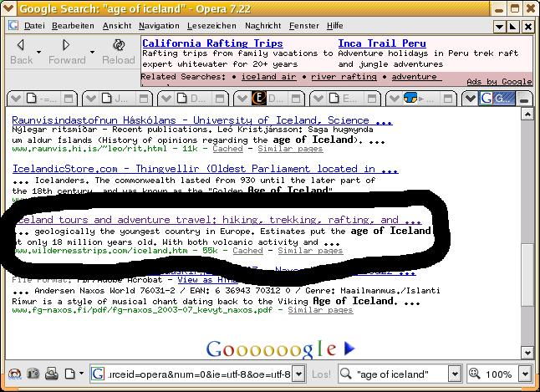Open the Bearbeiten menu
The image size is (540, 392).
(x=73, y=26)
